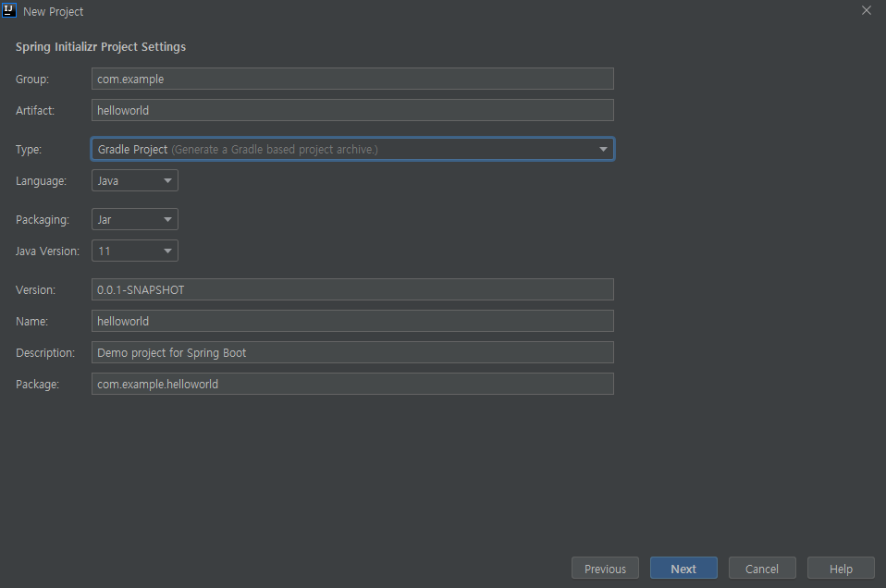Screen dimensions: 886x588
Task: Go back with the Previous button
Action: (605, 569)
